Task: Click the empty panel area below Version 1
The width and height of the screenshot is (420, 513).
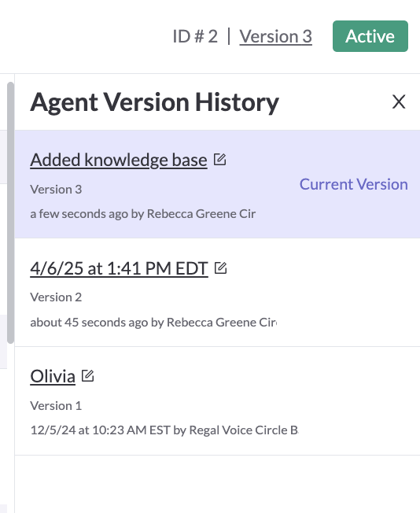Action: click(x=217, y=484)
